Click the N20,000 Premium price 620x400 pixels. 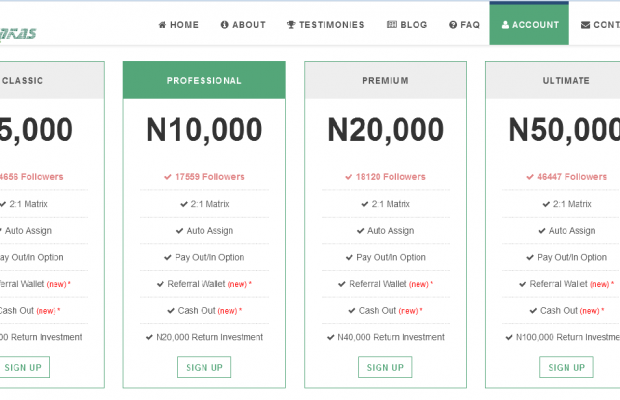[385, 130]
